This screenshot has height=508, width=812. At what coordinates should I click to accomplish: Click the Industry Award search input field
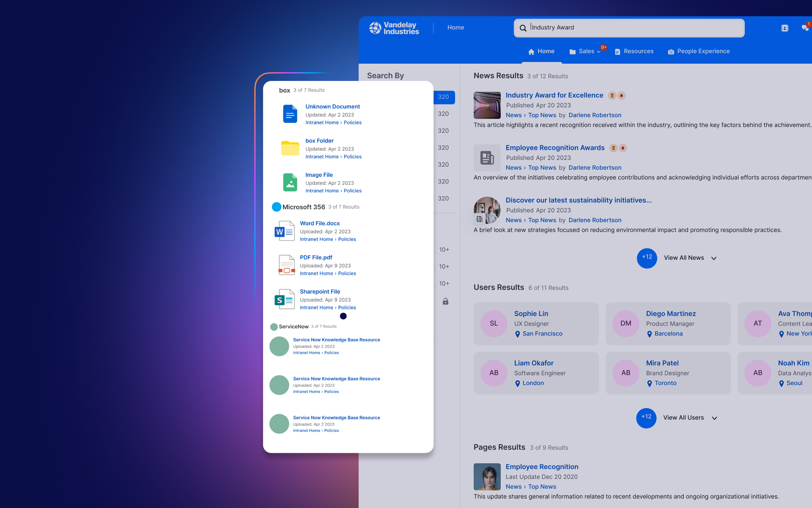click(x=629, y=28)
